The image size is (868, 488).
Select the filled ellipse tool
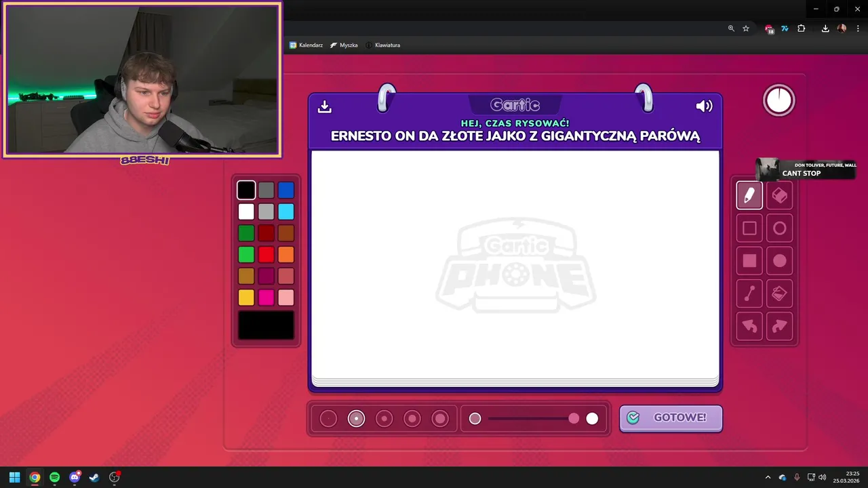pos(780,261)
